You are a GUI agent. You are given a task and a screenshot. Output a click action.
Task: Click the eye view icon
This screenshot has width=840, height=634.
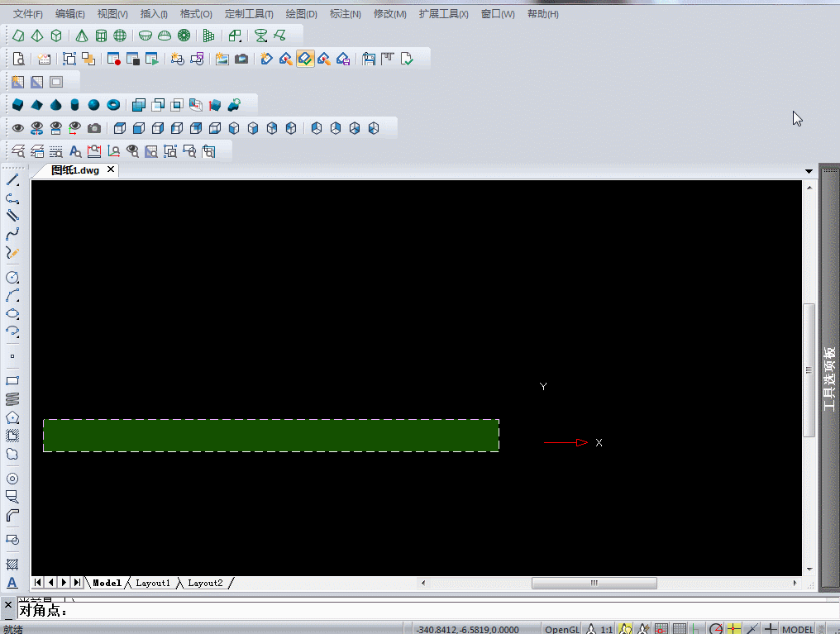(17, 128)
